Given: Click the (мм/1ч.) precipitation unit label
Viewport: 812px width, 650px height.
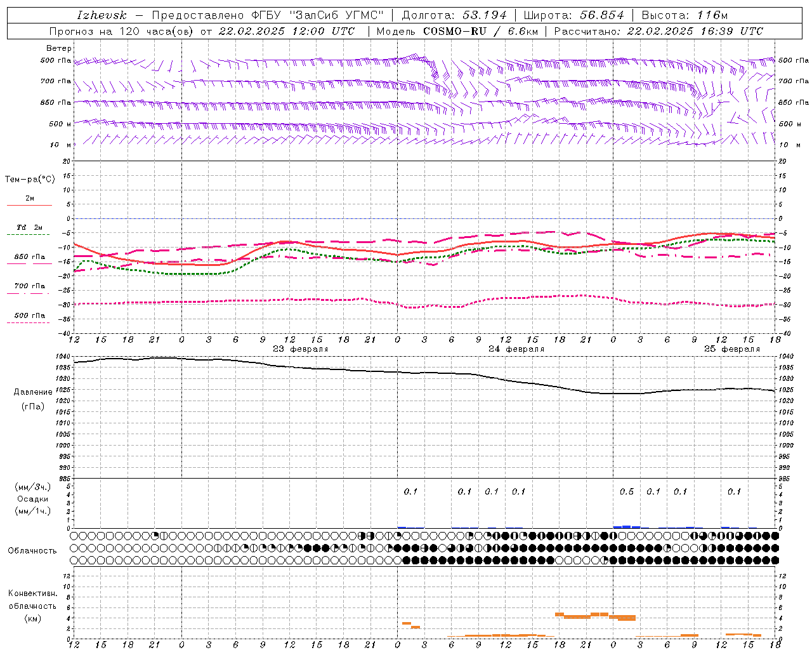Looking at the screenshot, I should (33, 511).
